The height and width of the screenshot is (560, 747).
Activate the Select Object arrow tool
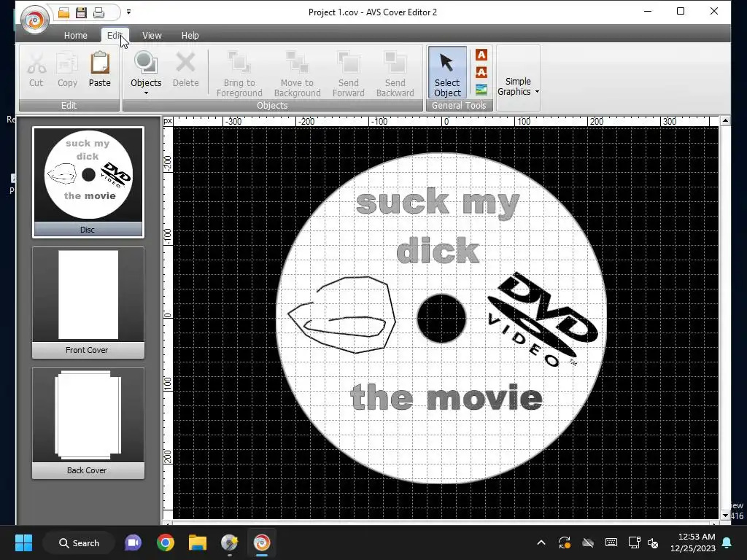(447, 73)
